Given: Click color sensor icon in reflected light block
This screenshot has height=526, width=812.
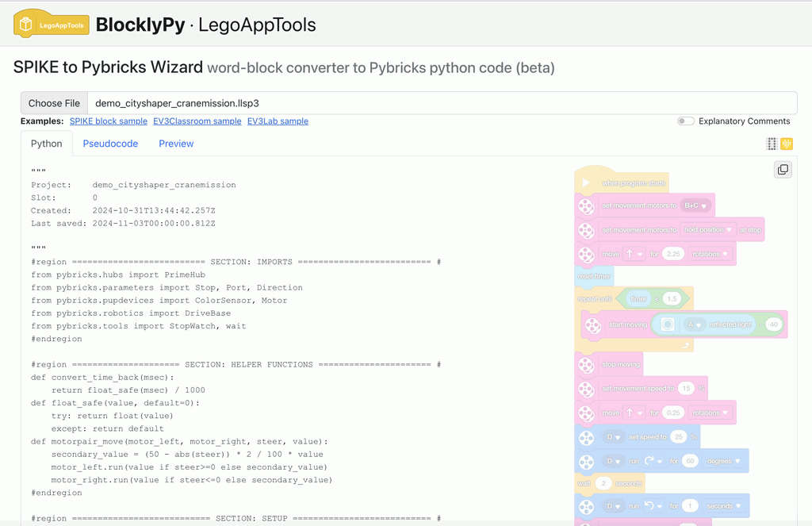Looking at the screenshot, I should point(668,324).
